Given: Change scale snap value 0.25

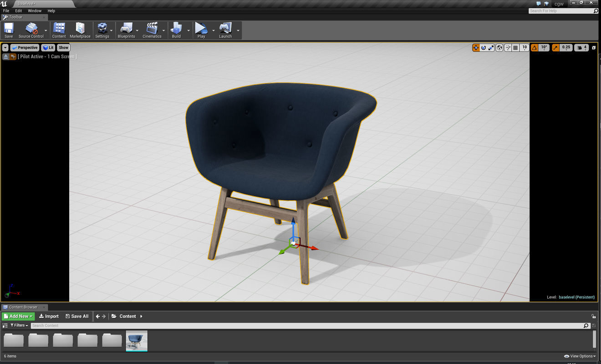Looking at the screenshot, I should click(x=566, y=47).
